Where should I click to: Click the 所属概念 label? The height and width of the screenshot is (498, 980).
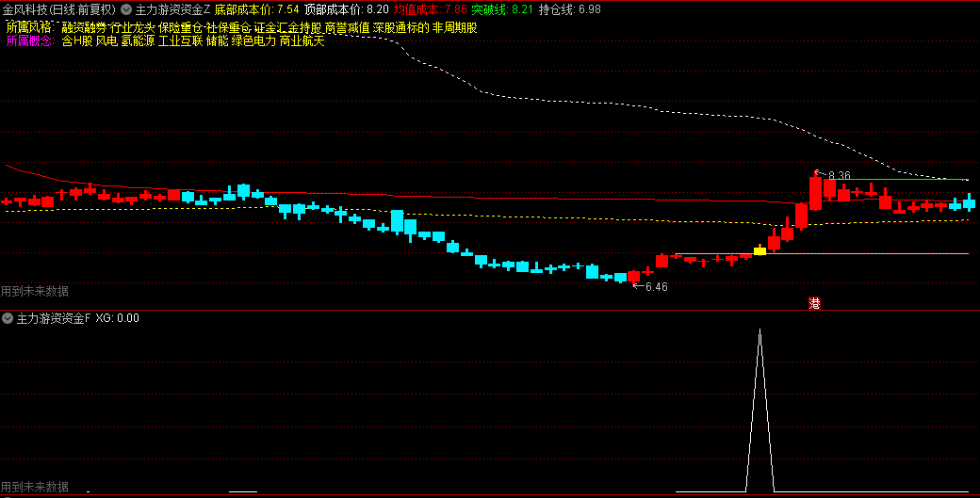click(x=30, y=41)
